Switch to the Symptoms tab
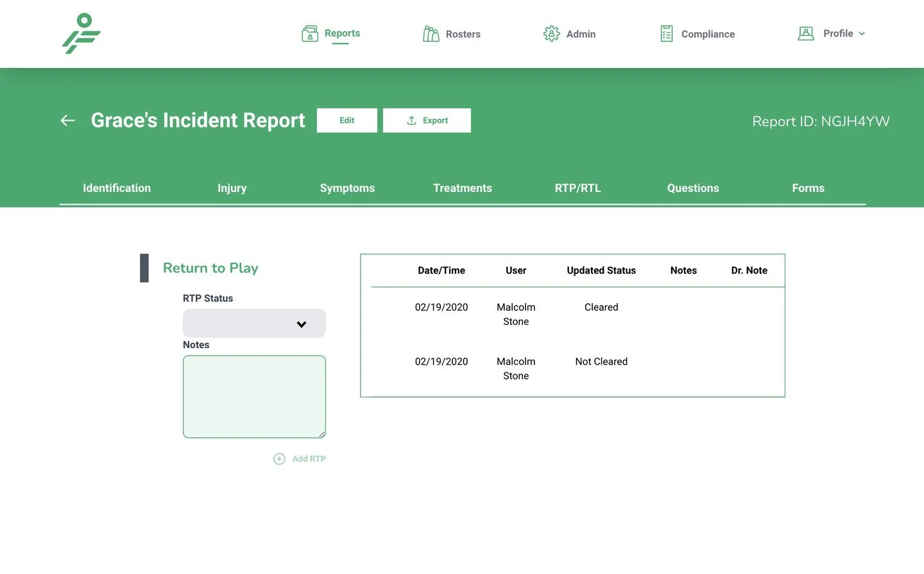Image resolution: width=924 pixels, height=574 pixels. 347,188
